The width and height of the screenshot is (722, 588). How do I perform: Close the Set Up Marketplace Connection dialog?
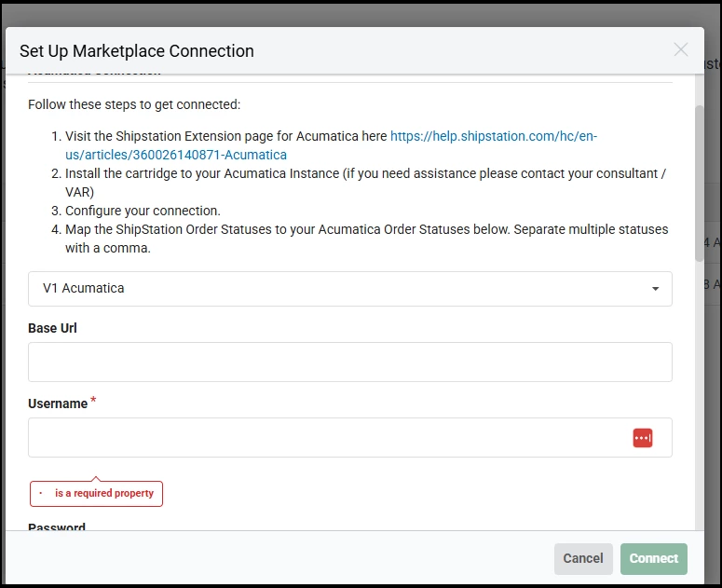(x=681, y=49)
